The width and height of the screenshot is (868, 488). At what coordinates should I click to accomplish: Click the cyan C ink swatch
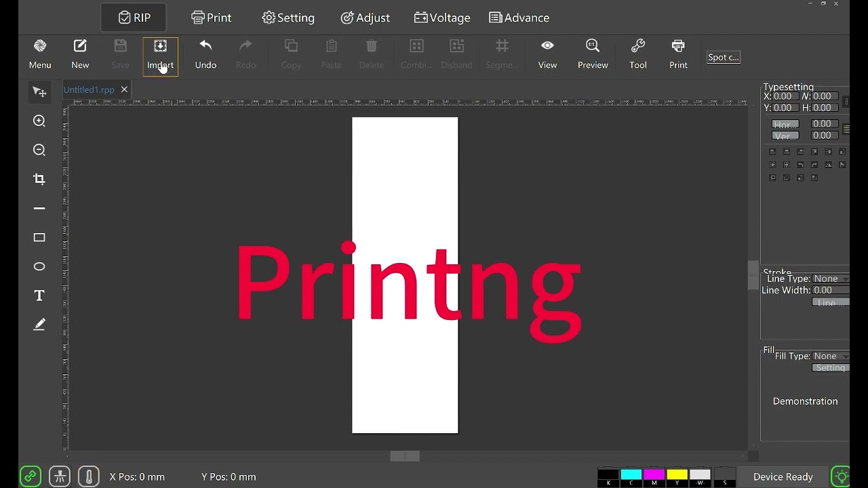[631, 477]
